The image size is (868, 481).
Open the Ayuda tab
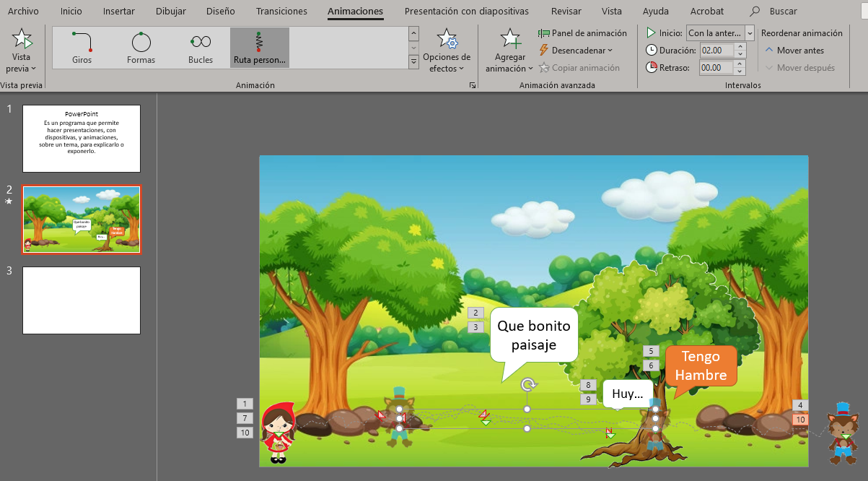pos(655,12)
